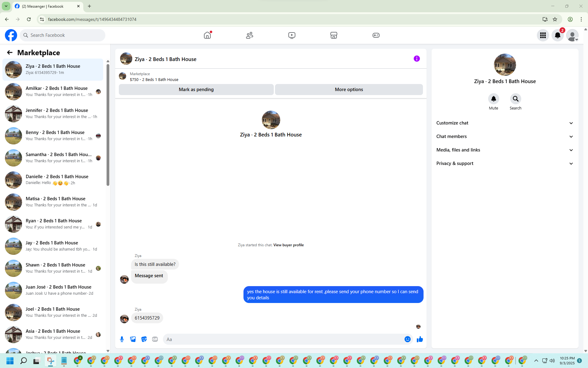The width and height of the screenshot is (588, 368).
Task: Open the notifications bell icon
Action: [x=558, y=35]
